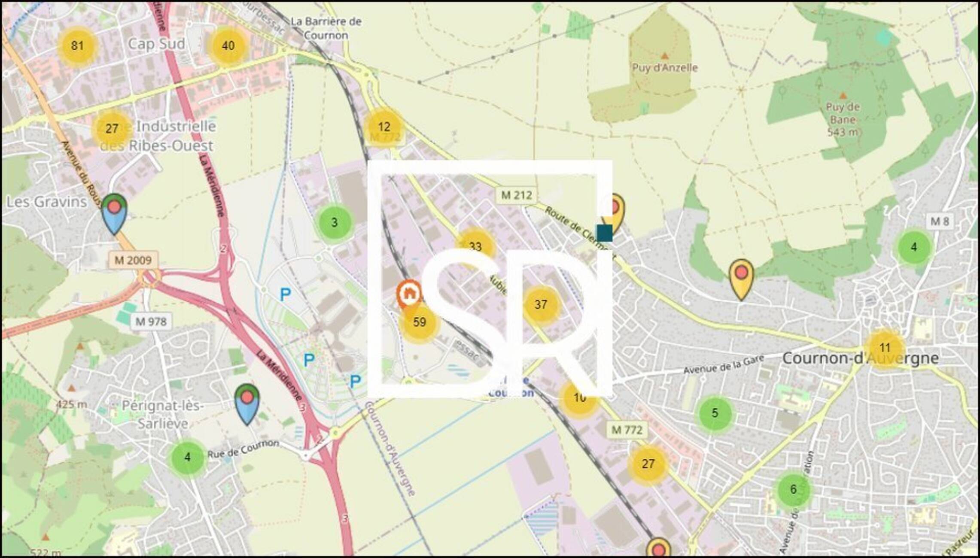Click the Rue de Cournon street label

[x=243, y=449]
